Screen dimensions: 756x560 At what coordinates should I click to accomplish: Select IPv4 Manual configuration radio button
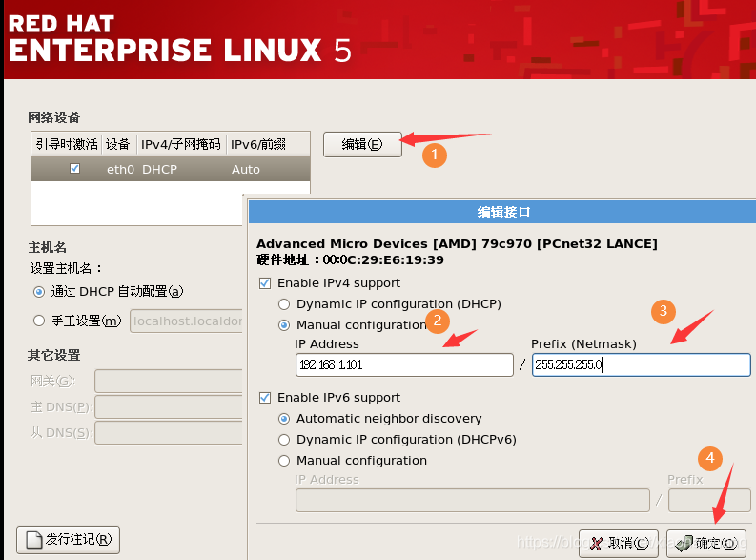coord(284,325)
